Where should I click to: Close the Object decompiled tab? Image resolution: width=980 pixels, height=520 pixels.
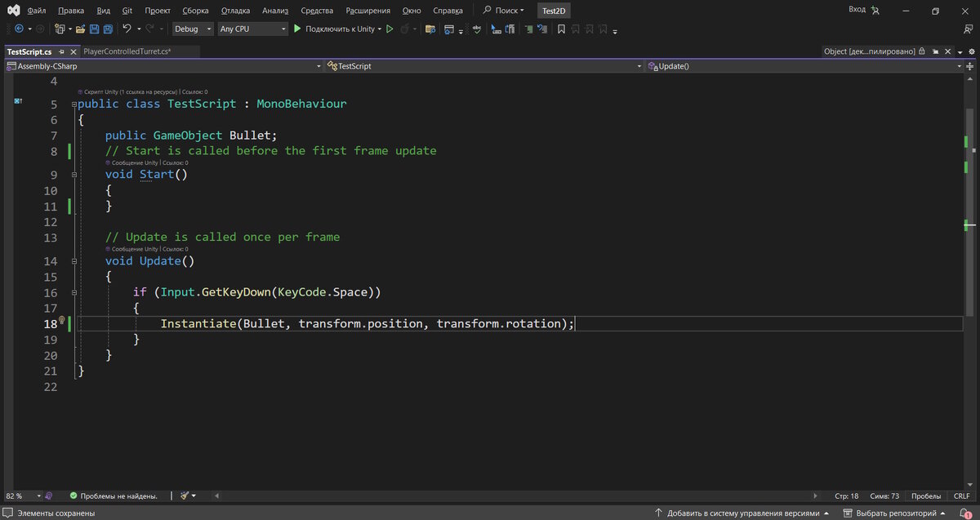pyautogui.click(x=947, y=51)
